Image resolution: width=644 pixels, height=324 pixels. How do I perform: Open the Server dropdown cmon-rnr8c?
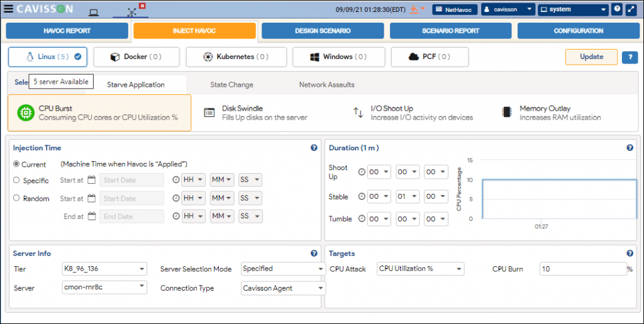[x=104, y=287]
